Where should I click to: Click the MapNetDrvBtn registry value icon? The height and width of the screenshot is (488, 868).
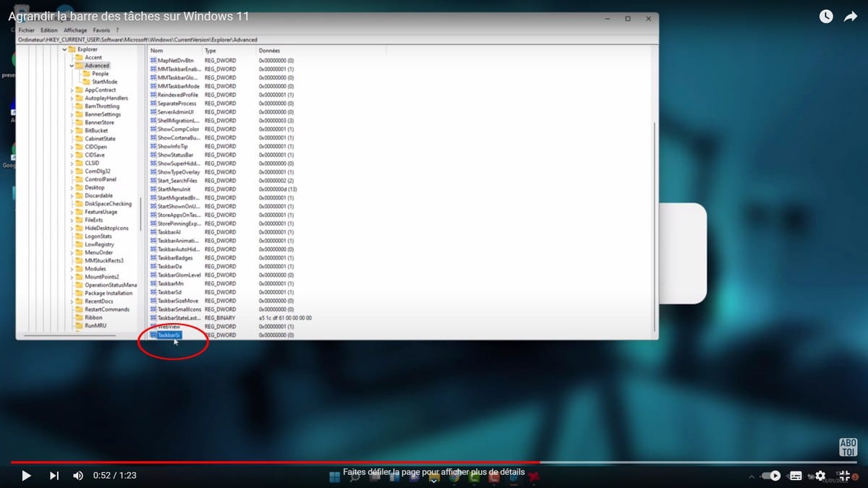click(153, 61)
